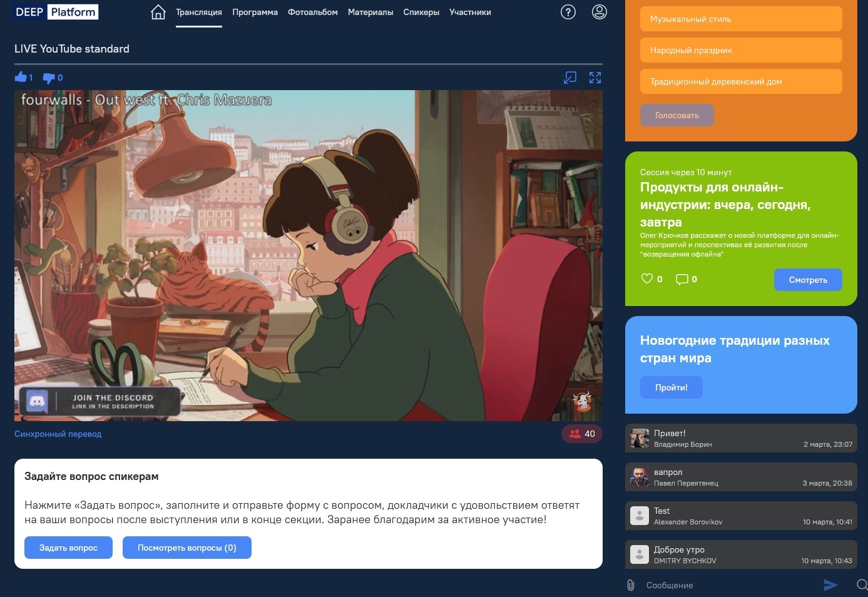Attach a file with the paperclip icon
Viewport: 868px width, 597px height.
pyautogui.click(x=631, y=585)
